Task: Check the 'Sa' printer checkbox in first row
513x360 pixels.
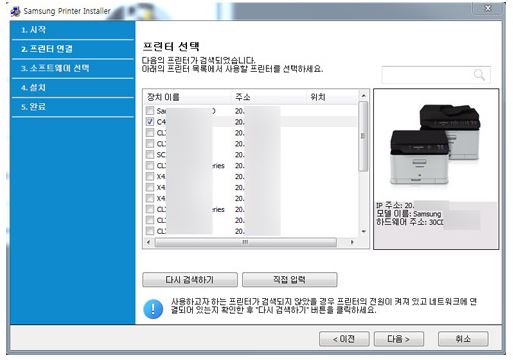Action: (x=150, y=110)
